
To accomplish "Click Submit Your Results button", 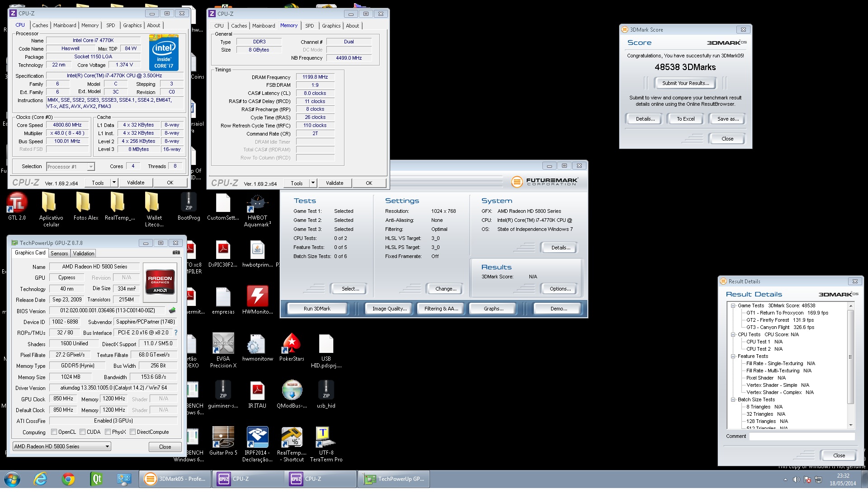I will 685,84.
